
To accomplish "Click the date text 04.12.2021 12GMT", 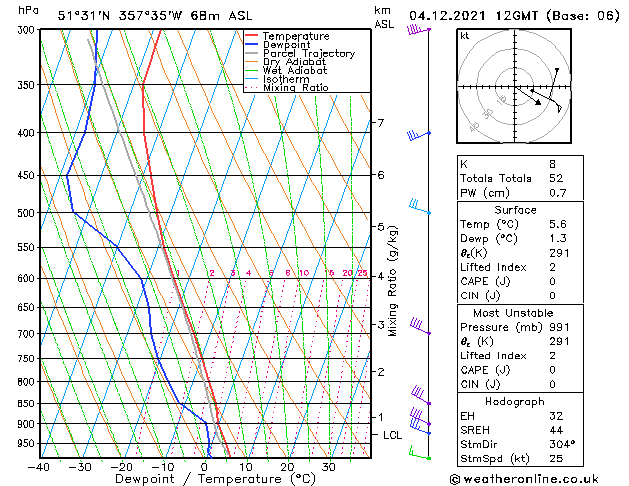I will 473,16.
